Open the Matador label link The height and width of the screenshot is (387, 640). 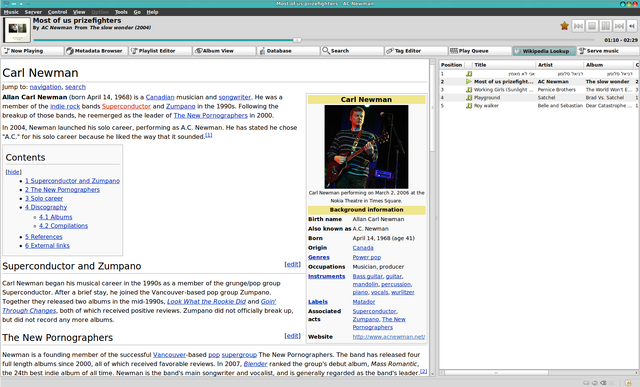tap(364, 302)
